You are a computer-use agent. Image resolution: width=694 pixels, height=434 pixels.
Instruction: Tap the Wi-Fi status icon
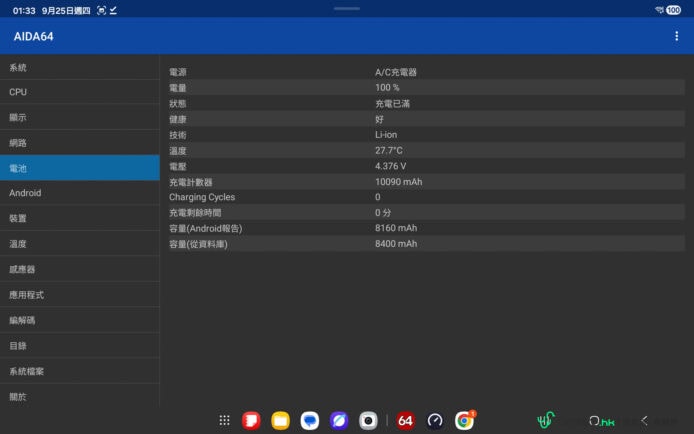(659, 10)
